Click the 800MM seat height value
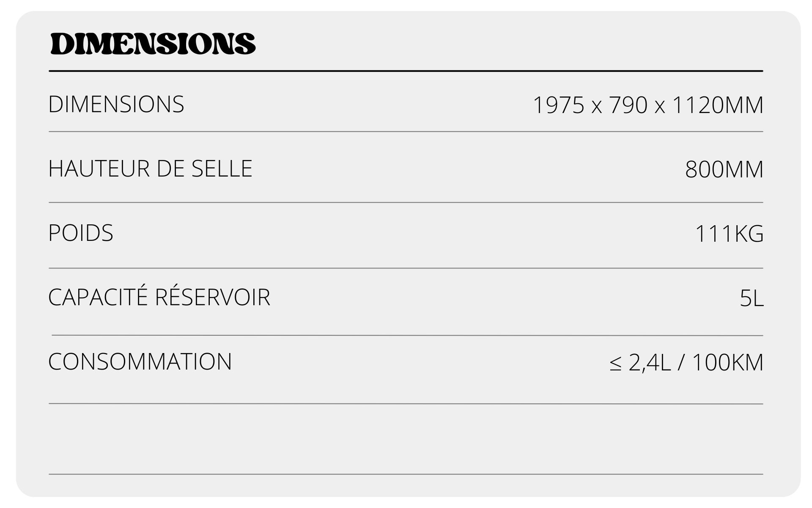This screenshot has height=508, width=812. tap(724, 169)
